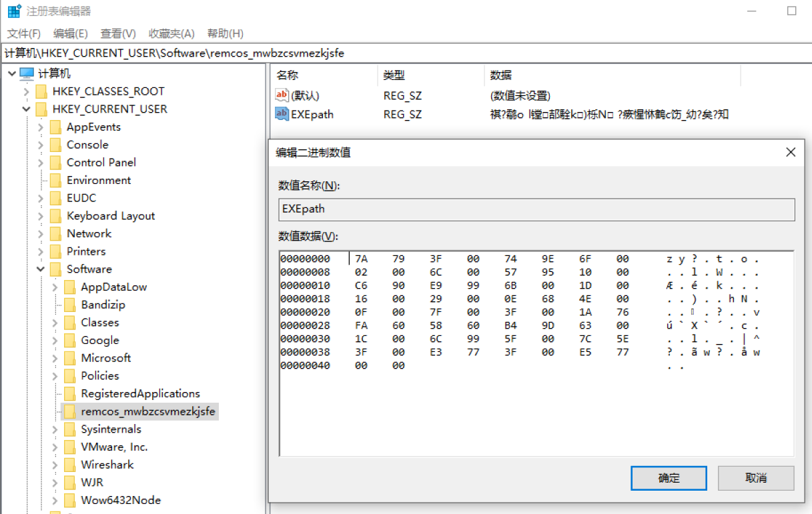Select the Wow6432Node tree key
This screenshot has height=514, width=812.
click(121, 500)
